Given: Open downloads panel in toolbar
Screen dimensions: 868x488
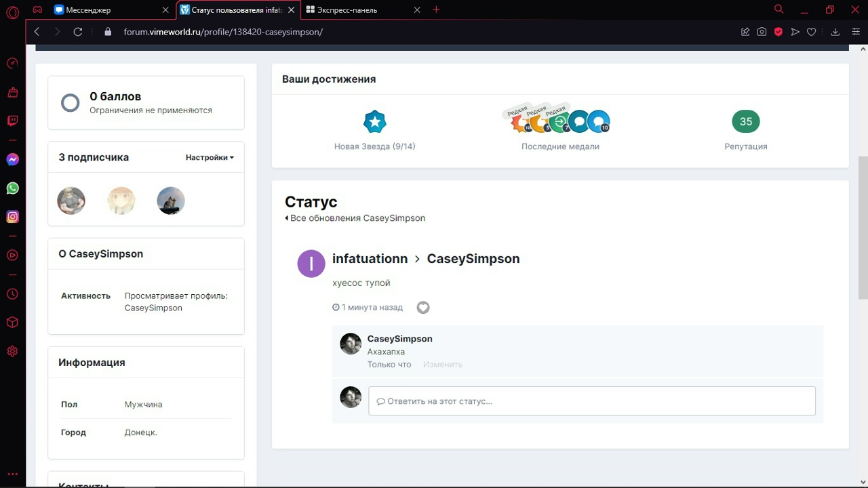Looking at the screenshot, I should [x=835, y=32].
